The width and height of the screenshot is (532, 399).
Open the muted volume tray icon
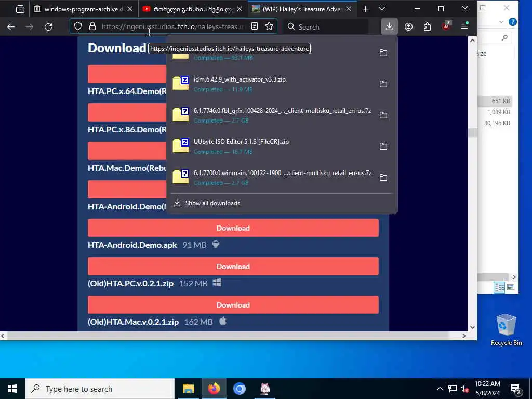[x=464, y=389]
